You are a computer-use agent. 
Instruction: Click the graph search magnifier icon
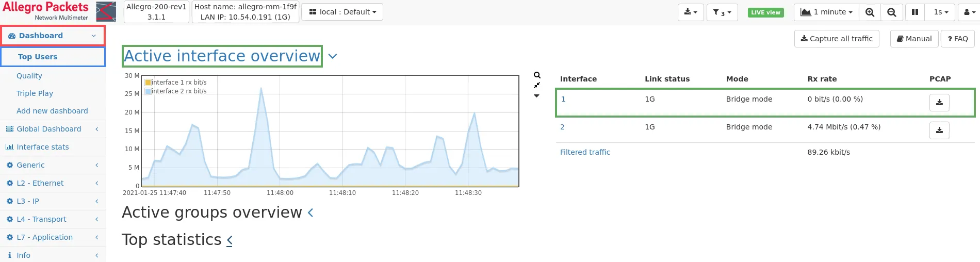click(x=537, y=75)
